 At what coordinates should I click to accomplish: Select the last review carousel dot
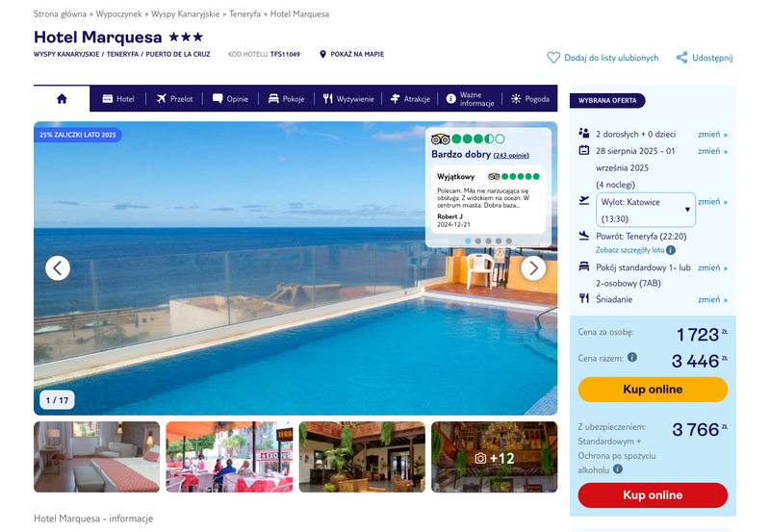click(509, 241)
